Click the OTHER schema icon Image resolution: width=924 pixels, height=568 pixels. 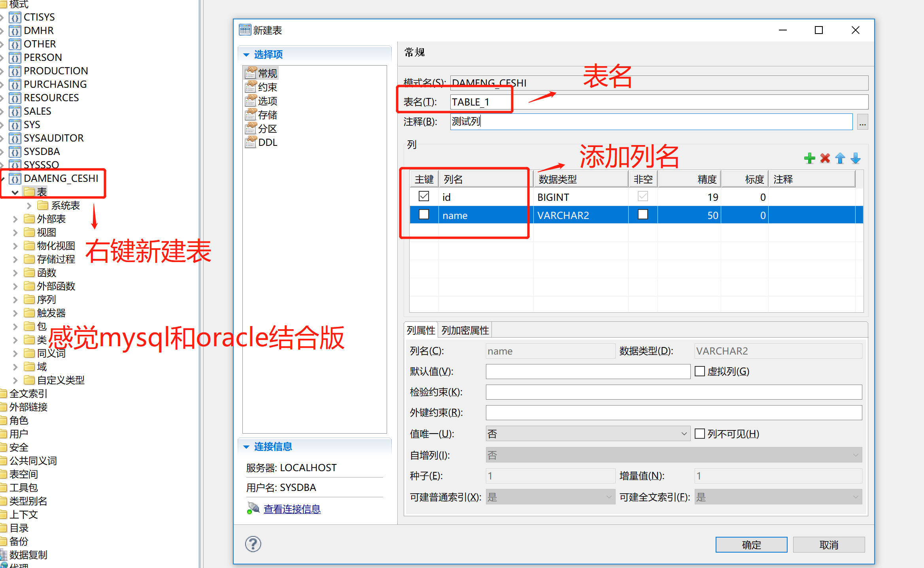point(15,44)
